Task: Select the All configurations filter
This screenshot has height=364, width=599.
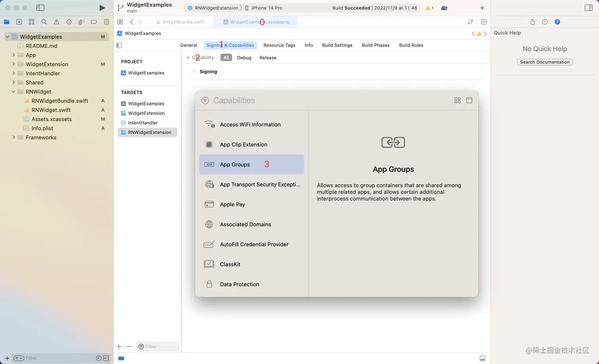Action: click(226, 58)
